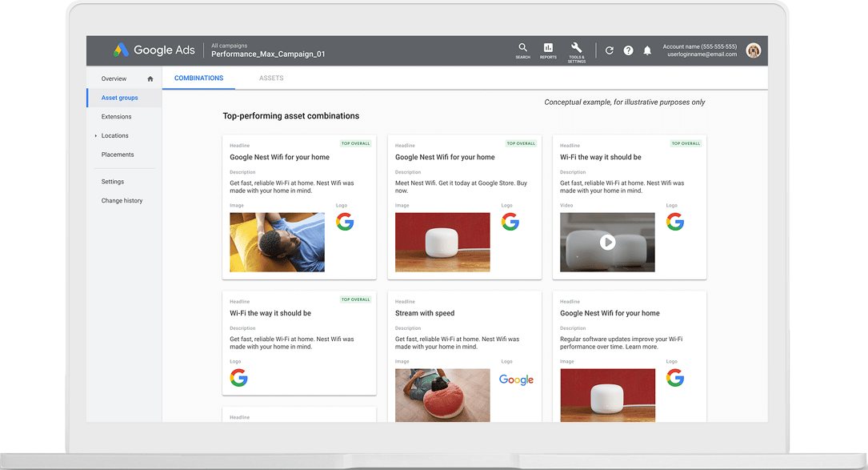
Task: Click the Top Overall badge on the Meet Nest Wifi card
Action: 521,143
